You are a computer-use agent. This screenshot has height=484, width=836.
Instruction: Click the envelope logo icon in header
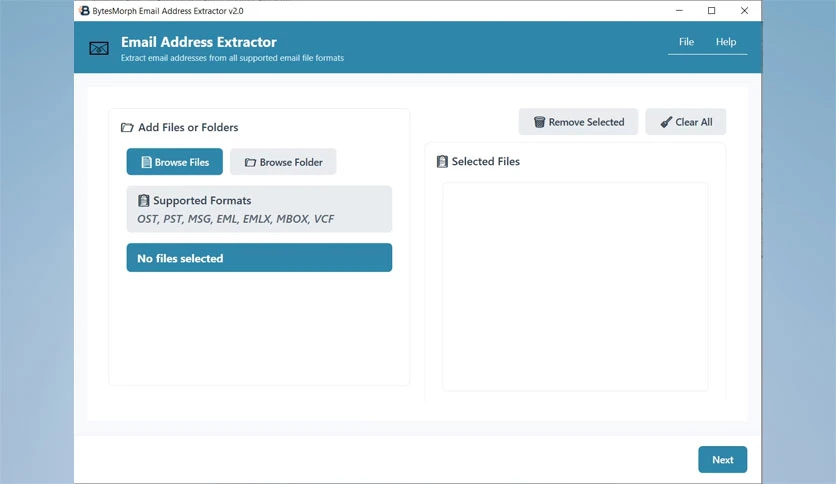tap(99, 49)
